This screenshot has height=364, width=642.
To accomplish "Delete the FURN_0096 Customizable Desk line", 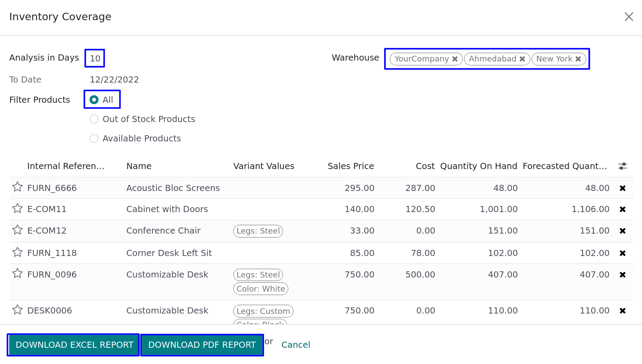I will click(622, 275).
